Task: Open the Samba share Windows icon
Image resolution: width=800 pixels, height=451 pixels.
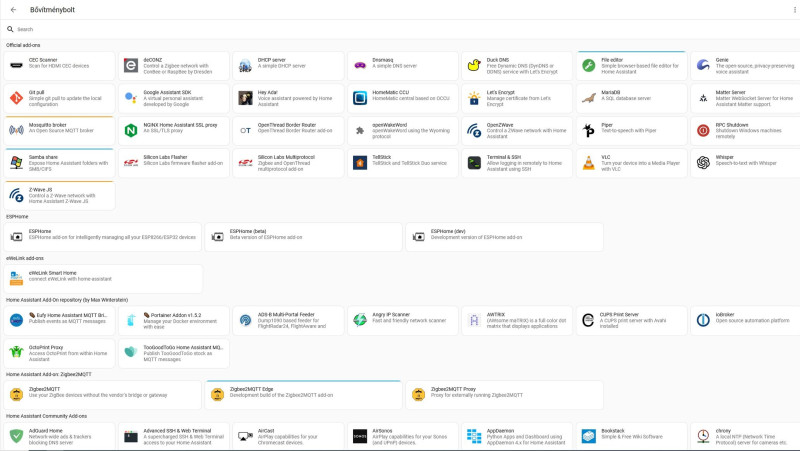Action: point(16,163)
